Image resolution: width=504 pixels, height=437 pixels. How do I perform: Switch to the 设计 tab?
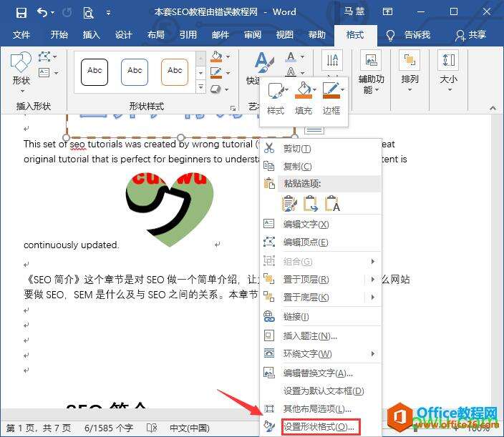[x=123, y=34]
